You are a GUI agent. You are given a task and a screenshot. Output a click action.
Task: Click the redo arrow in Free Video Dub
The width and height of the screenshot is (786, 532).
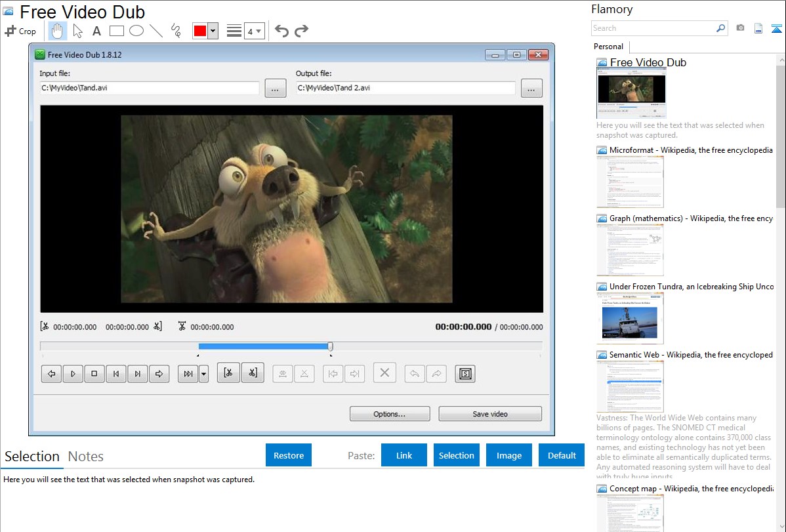coord(436,373)
